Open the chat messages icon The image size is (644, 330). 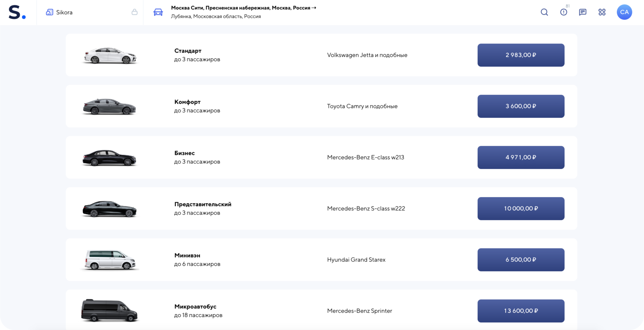[583, 12]
